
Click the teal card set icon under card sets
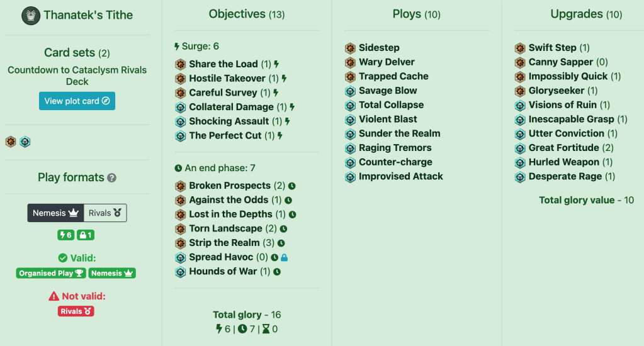[25, 142]
